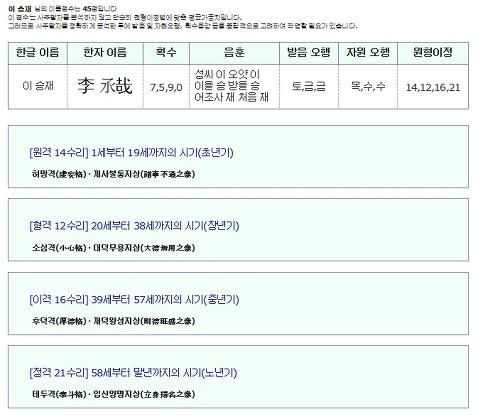
Task: Click the 소심격 대덕무용지상 description text
Action: coord(113,248)
